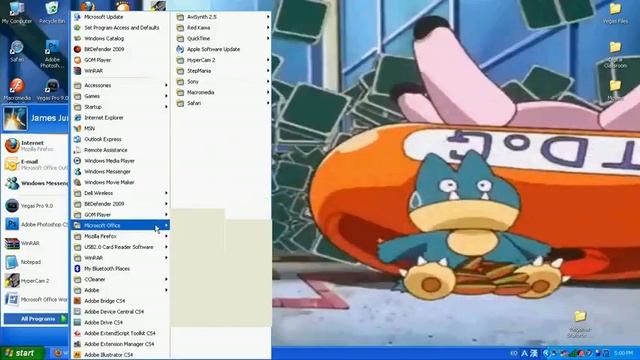Open Internet Explorer menu entry
This screenshot has height=360, width=640.
click(x=120, y=118)
